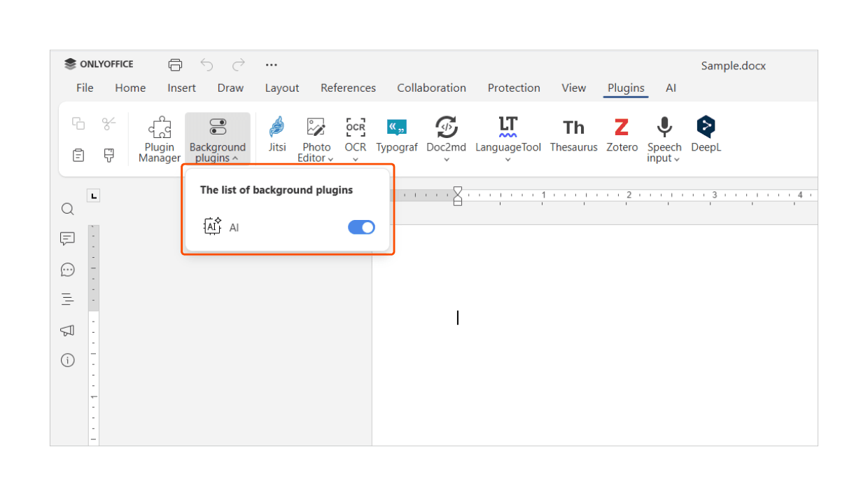Expand the Doc2md dropdown arrow
The height and width of the screenshot is (496, 868).
tap(446, 159)
